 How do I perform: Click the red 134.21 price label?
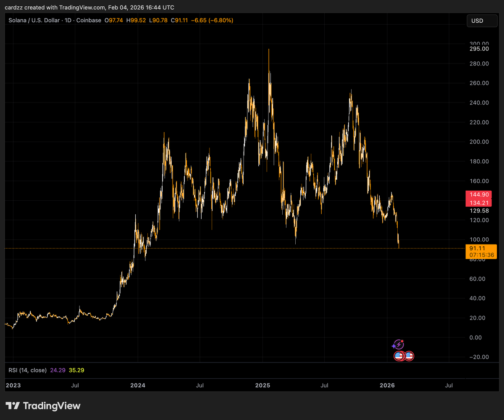(479, 203)
